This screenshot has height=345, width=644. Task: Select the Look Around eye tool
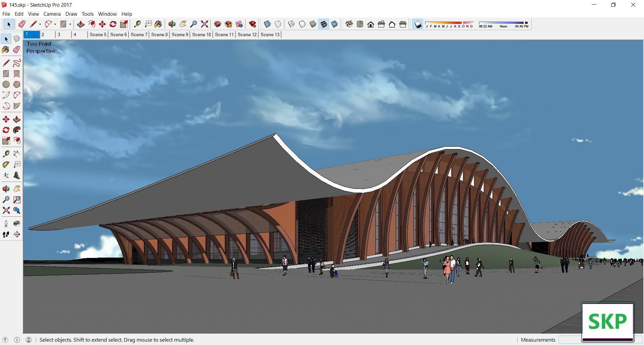pos(17,224)
